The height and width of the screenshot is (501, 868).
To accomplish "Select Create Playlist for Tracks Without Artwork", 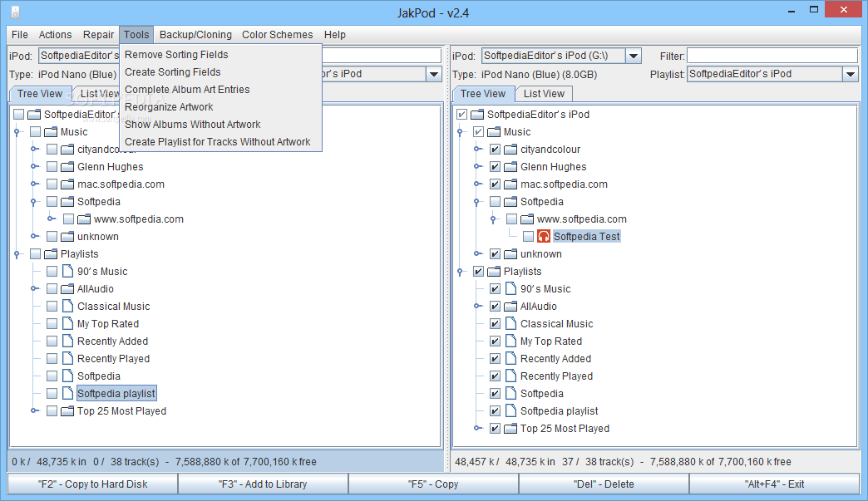I will pyautogui.click(x=220, y=142).
